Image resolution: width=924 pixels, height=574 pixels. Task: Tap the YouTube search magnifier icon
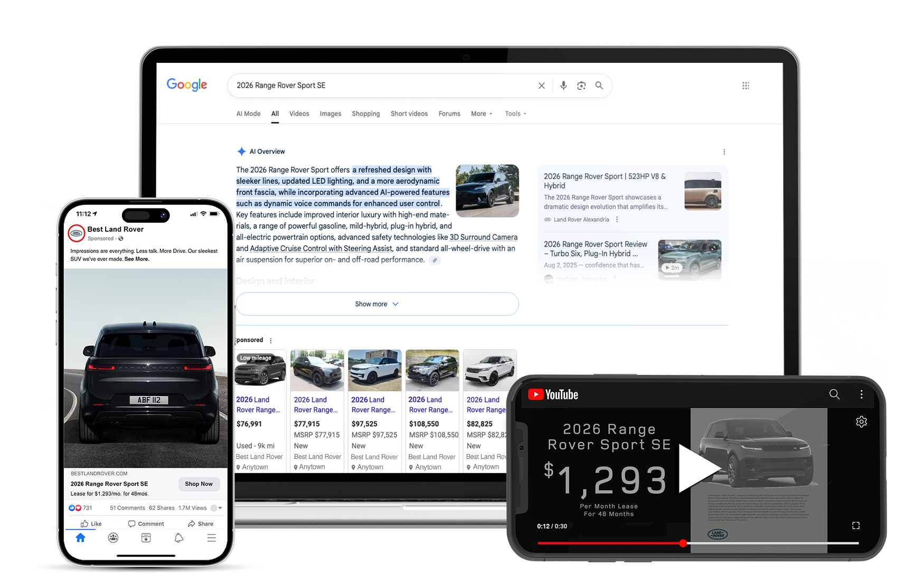834,394
